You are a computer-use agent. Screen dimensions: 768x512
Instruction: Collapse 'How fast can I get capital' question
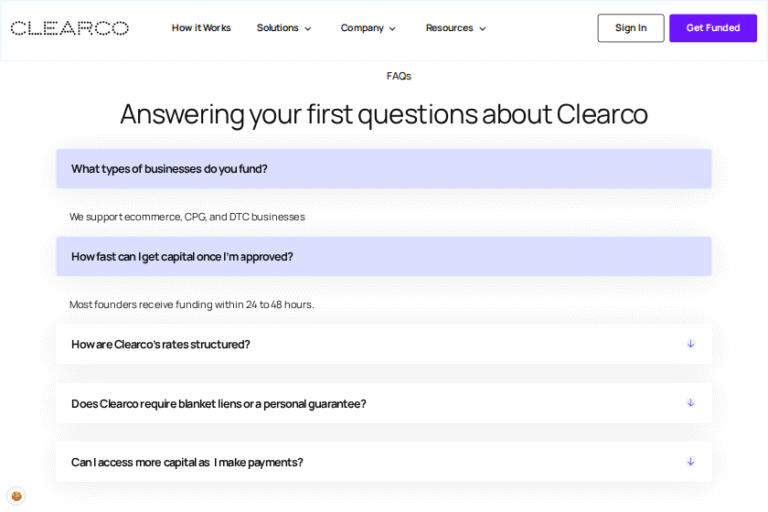point(383,257)
